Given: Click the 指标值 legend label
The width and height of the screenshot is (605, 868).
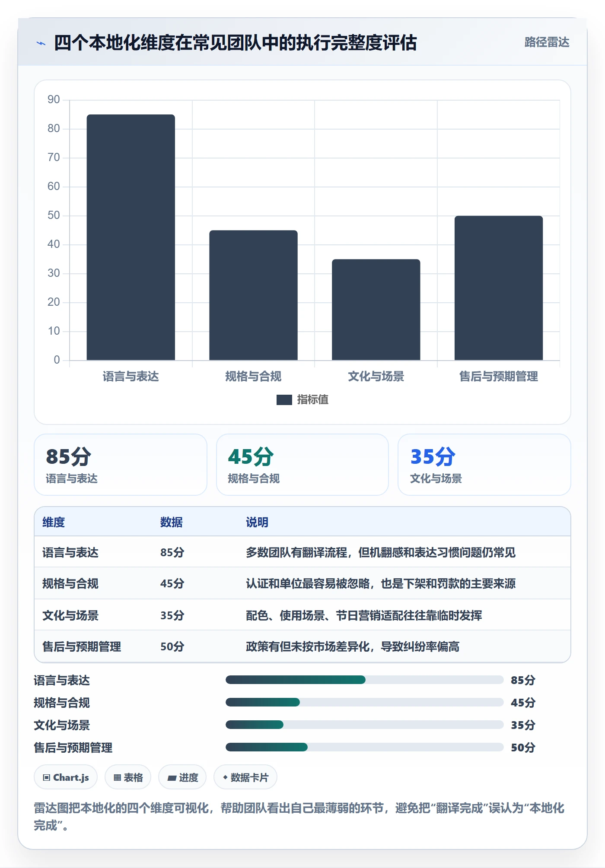Looking at the screenshot, I should (313, 399).
